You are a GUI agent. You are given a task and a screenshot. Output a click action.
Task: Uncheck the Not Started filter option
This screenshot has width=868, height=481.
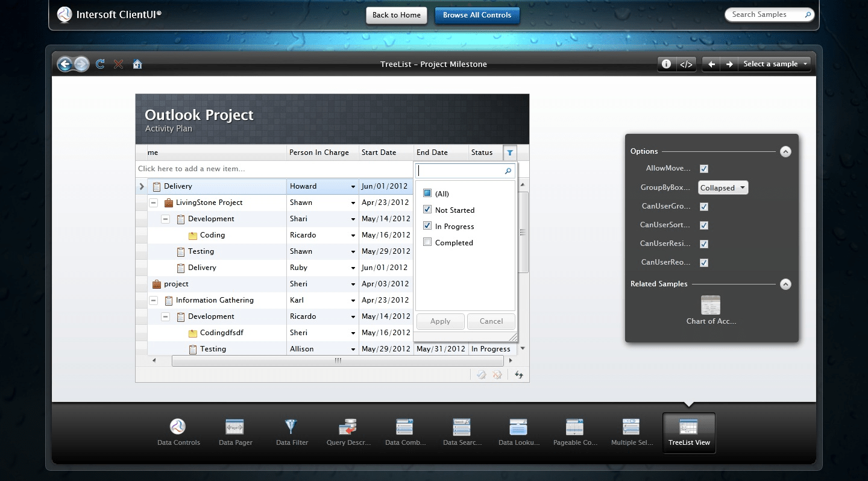(427, 210)
